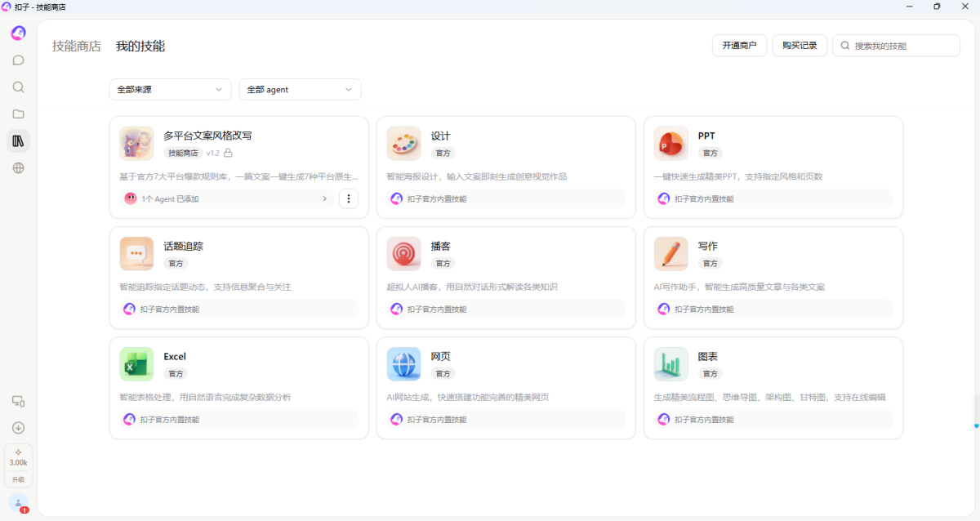Screen dimensions: 980x521
Task: Open the 网页 globe skill icon
Action: 403,364
